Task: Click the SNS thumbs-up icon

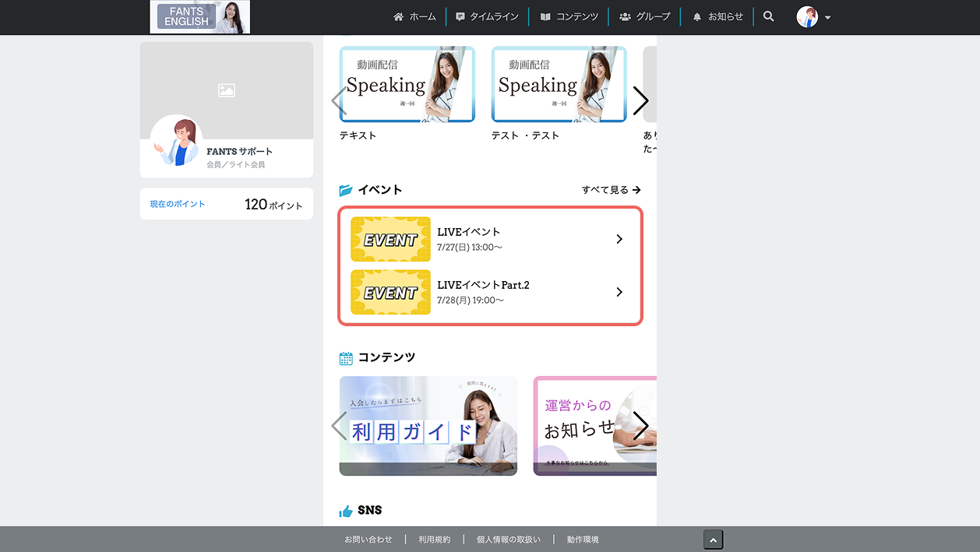Action: [x=346, y=511]
